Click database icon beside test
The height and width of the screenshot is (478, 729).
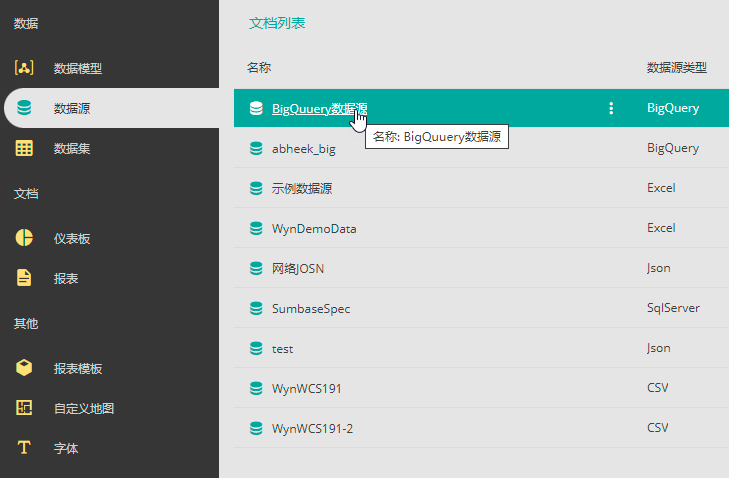[x=256, y=348]
